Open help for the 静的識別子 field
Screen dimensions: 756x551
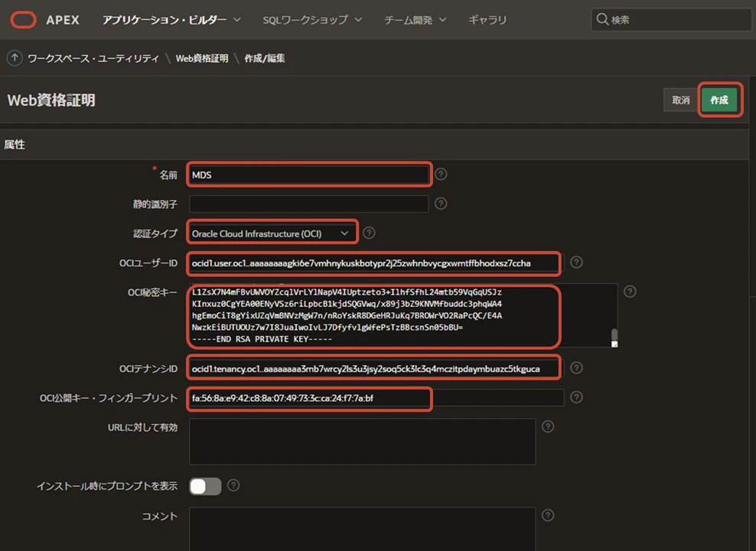[x=441, y=204]
